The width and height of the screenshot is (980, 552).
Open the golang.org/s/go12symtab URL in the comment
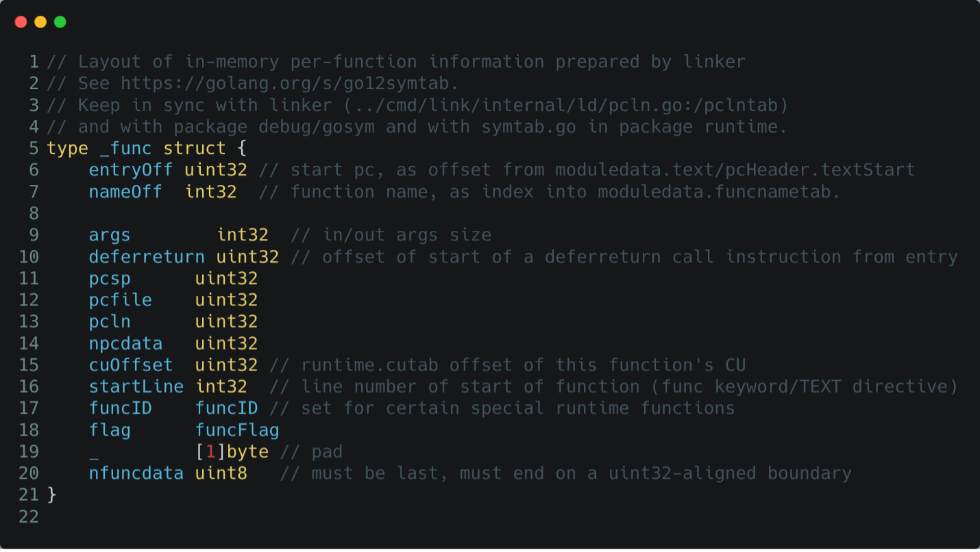pyautogui.click(x=289, y=84)
